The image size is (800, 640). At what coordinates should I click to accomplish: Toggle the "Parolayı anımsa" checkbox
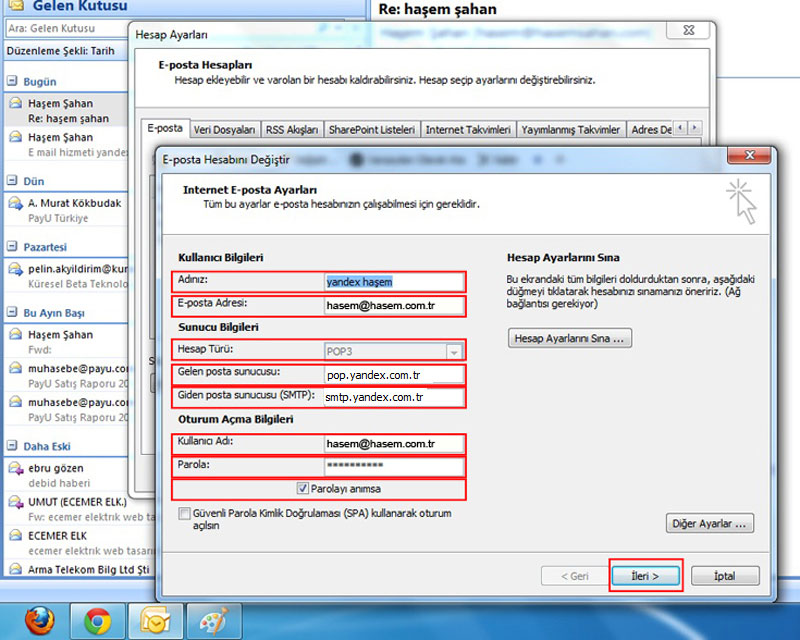(303, 489)
